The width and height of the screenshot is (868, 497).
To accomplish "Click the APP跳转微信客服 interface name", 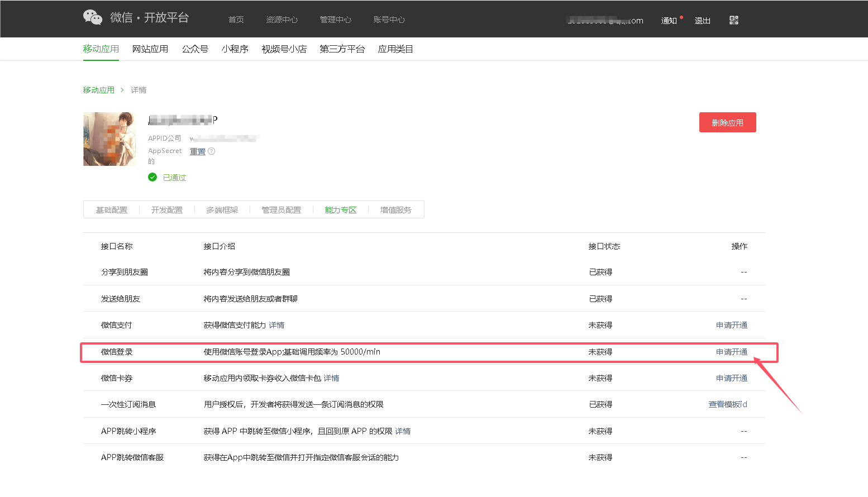I will [132, 457].
